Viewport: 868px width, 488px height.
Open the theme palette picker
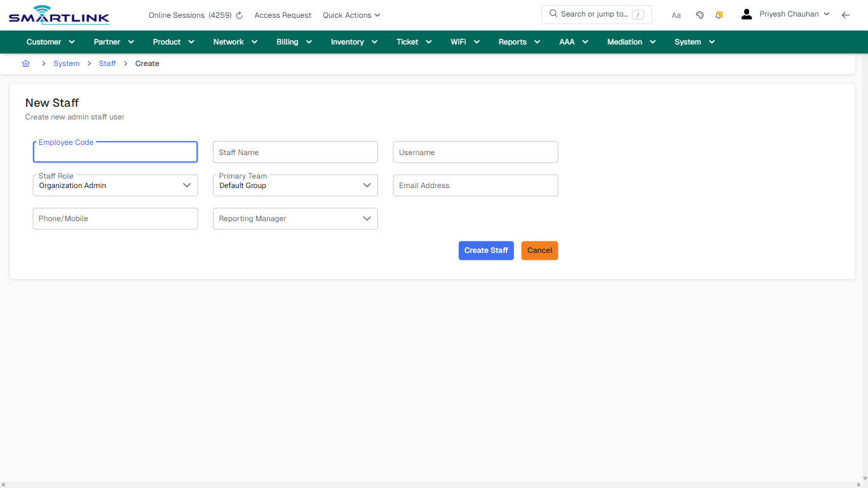pos(700,15)
